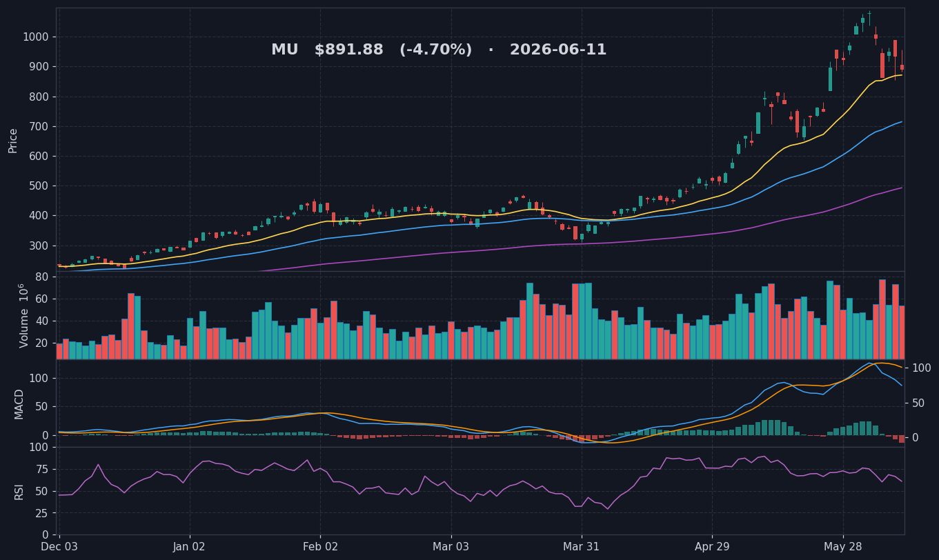Select the Mar 31 date label
This screenshot has height=560, width=939.
coord(582,547)
